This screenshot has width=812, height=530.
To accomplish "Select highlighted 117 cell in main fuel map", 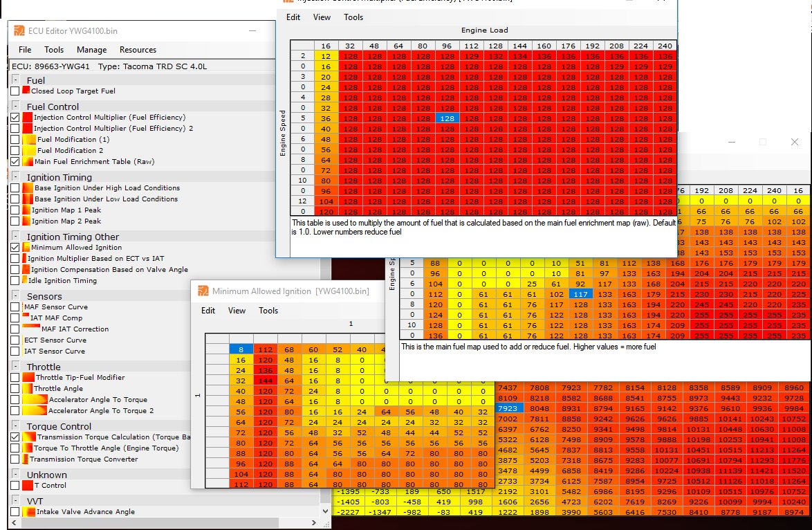I will (580, 294).
